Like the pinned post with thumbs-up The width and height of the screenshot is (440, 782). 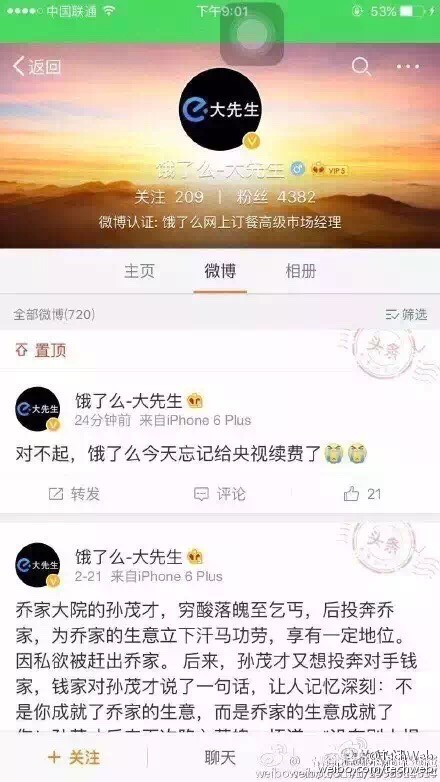(362, 494)
